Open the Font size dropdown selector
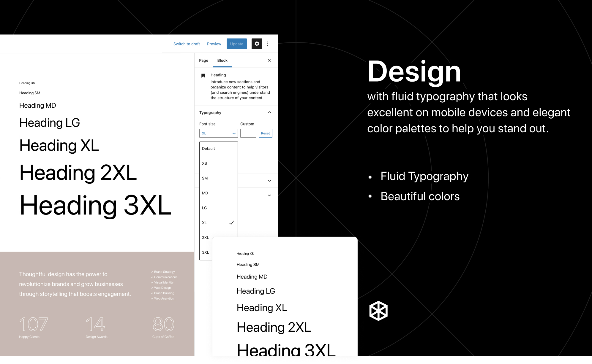The width and height of the screenshot is (592, 364). pyautogui.click(x=217, y=133)
